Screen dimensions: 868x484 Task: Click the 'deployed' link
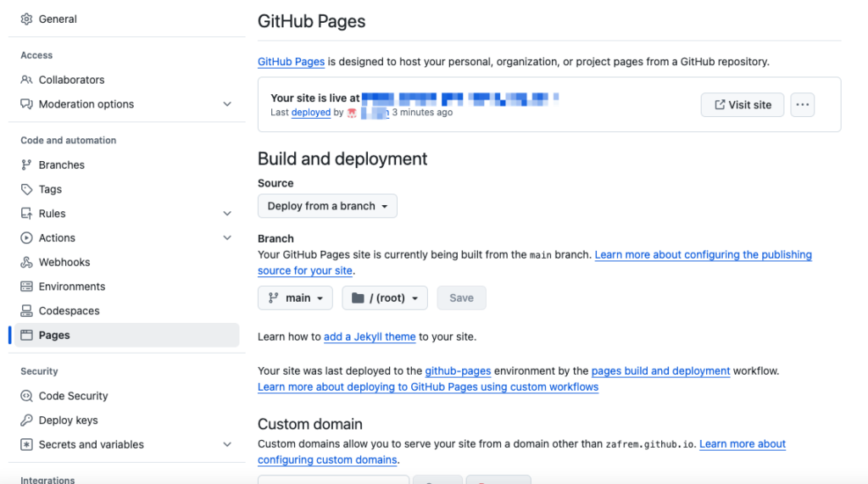(x=311, y=113)
